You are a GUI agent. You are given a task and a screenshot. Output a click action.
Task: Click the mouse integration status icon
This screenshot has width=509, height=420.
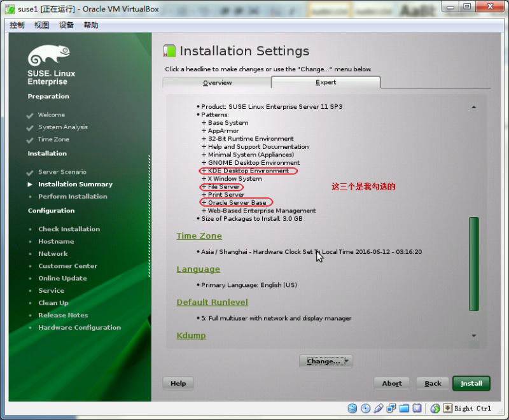coord(436,408)
